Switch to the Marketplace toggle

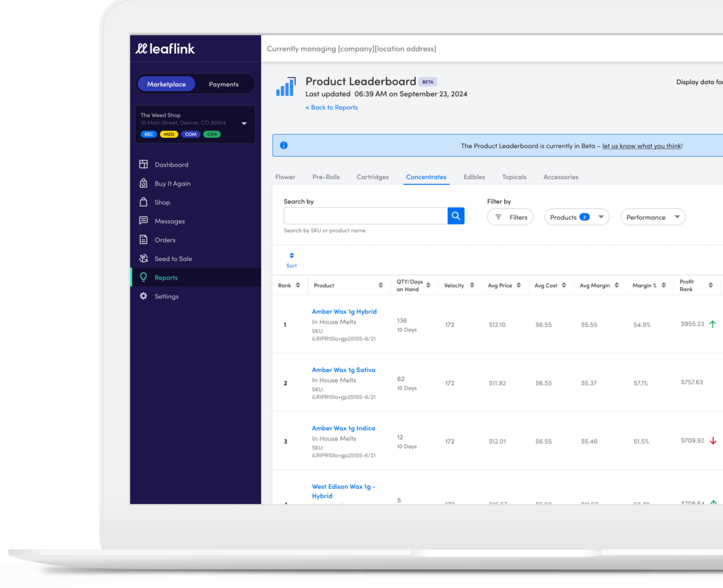coord(166,84)
